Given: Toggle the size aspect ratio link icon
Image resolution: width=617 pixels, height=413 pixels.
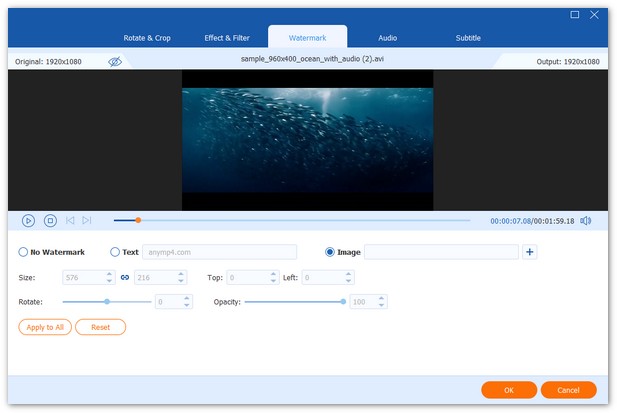Looking at the screenshot, I should (125, 277).
